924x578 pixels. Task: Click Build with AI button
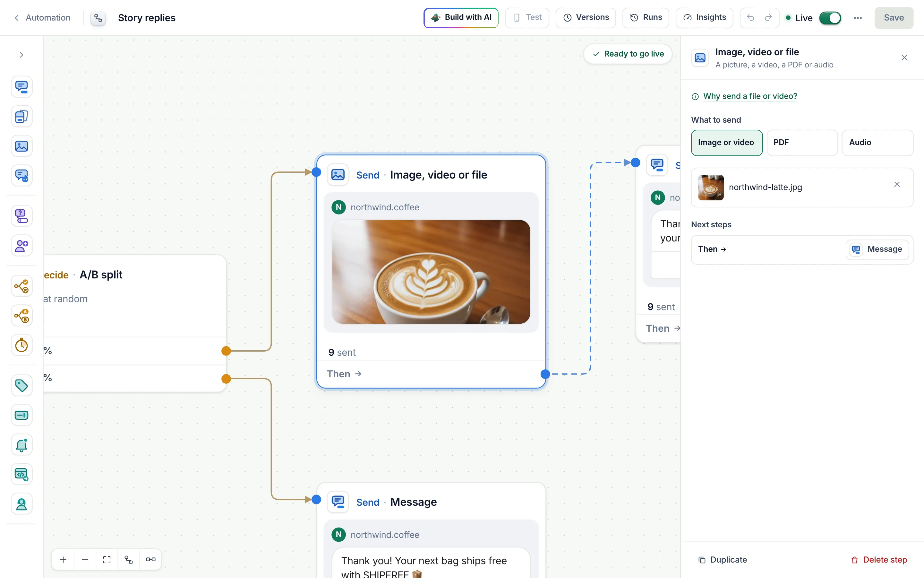[x=461, y=18]
